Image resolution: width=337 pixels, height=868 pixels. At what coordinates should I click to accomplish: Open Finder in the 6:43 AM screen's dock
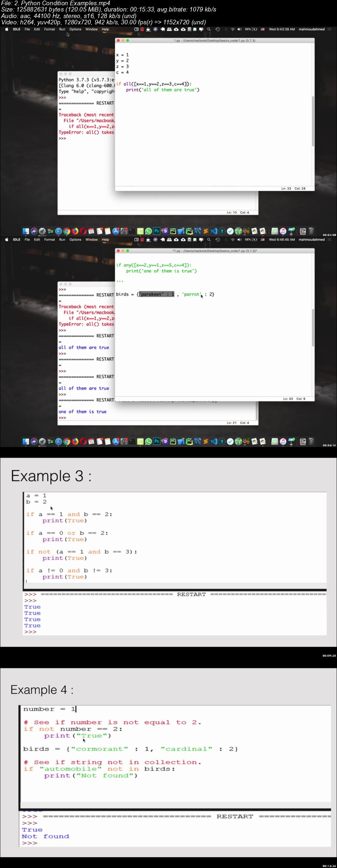point(26,231)
